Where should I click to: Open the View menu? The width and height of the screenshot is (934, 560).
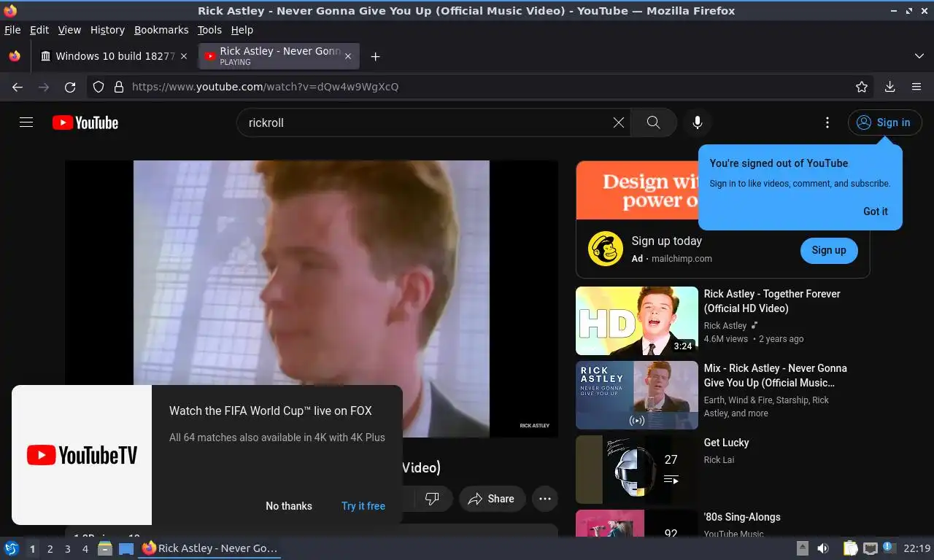pyautogui.click(x=69, y=30)
